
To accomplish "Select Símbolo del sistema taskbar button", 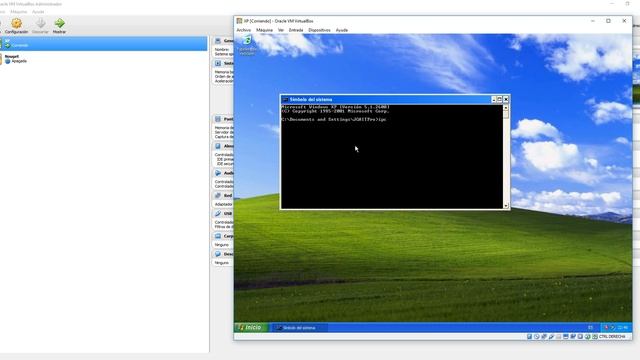I will tap(299, 328).
